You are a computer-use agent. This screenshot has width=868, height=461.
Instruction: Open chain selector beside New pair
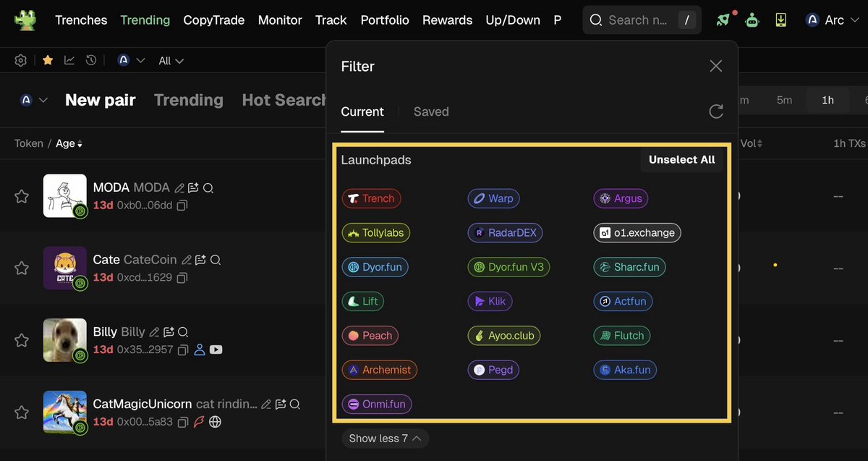pyautogui.click(x=34, y=100)
